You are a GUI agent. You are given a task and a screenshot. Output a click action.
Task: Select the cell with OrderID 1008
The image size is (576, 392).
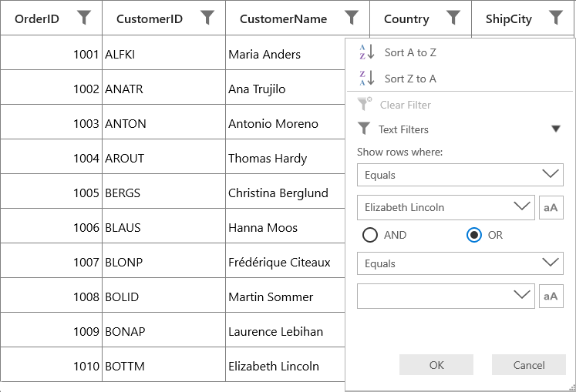[51, 295]
